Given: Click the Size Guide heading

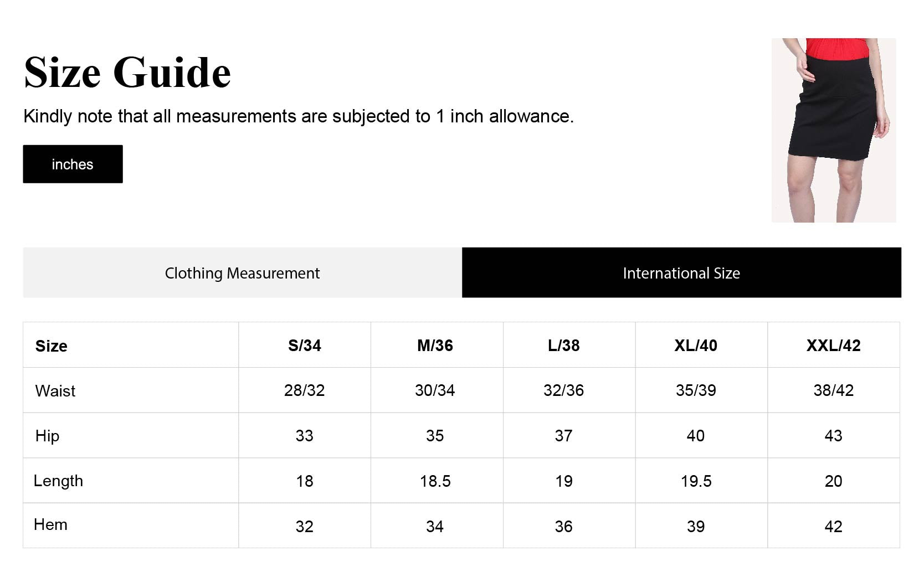Looking at the screenshot, I should [x=127, y=73].
